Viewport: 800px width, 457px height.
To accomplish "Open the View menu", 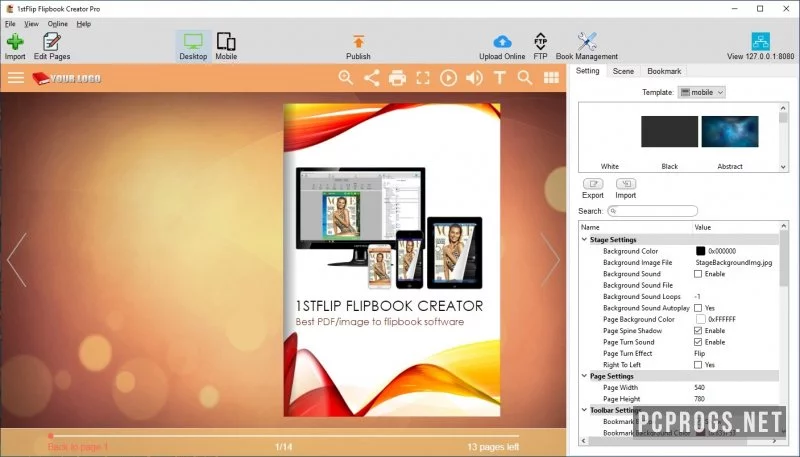I will coord(31,23).
